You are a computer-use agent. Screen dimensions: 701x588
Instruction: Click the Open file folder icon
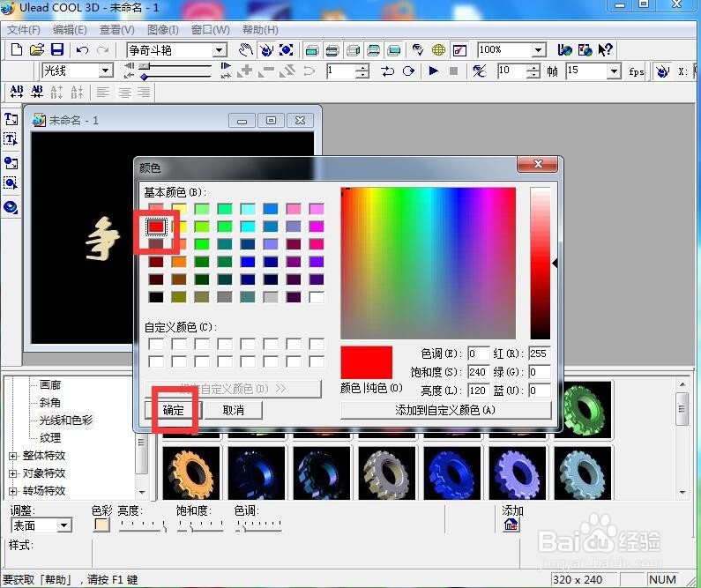point(37,49)
